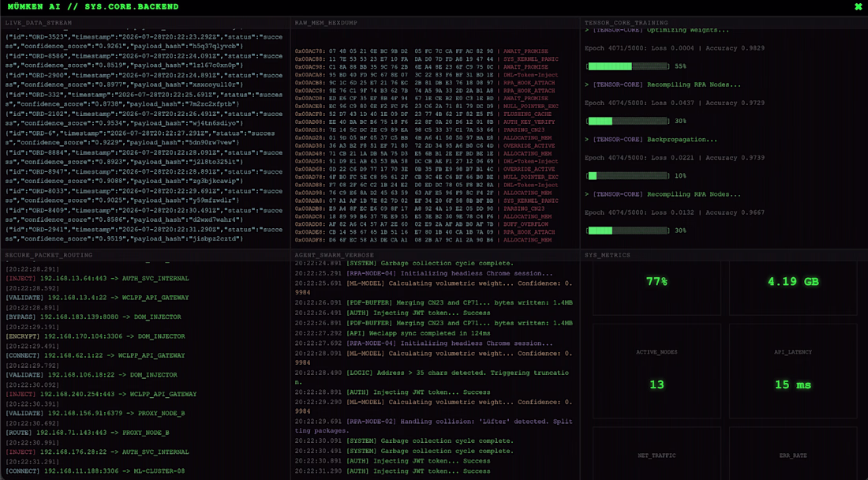This screenshot has width=868, height=480.
Task: Click the [RPA-NODE-02] Handling collision log
Action: [433, 426]
